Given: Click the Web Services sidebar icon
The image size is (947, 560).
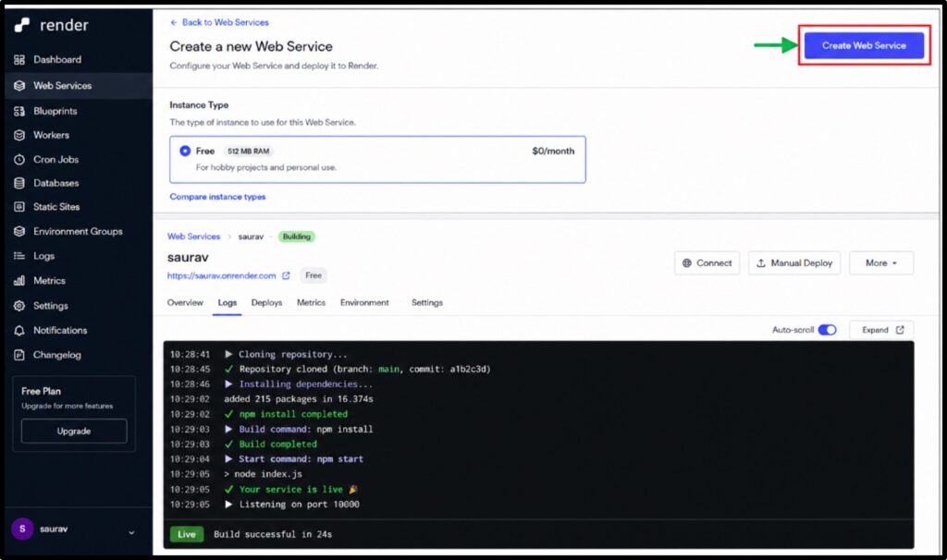Looking at the screenshot, I should [x=19, y=86].
